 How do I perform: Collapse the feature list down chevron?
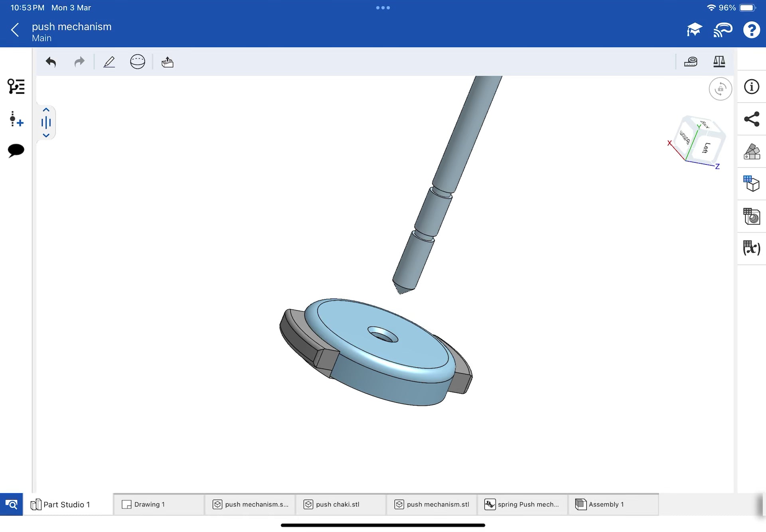46,136
